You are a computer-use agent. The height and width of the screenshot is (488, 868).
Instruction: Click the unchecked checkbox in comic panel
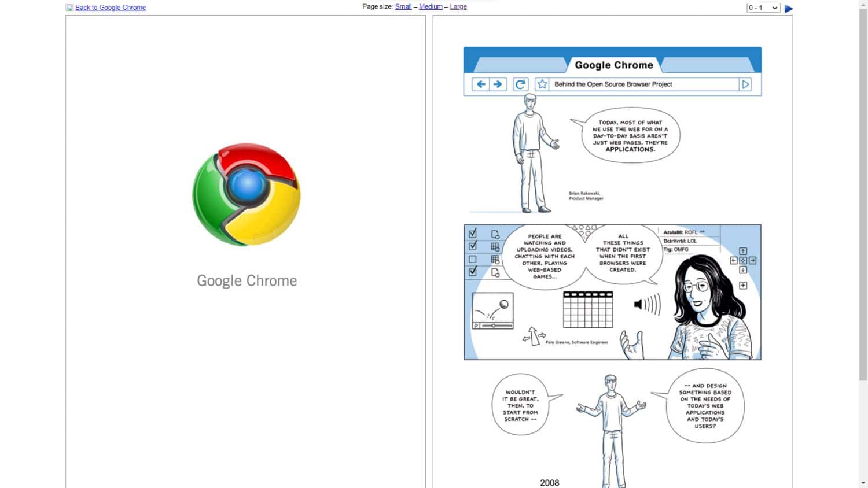pyautogui.click(x=473, y=260)
